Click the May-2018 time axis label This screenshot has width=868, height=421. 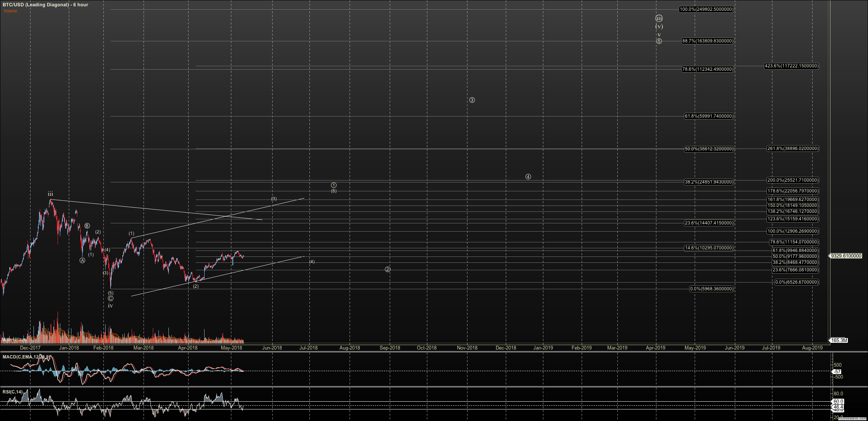(231, 348)
